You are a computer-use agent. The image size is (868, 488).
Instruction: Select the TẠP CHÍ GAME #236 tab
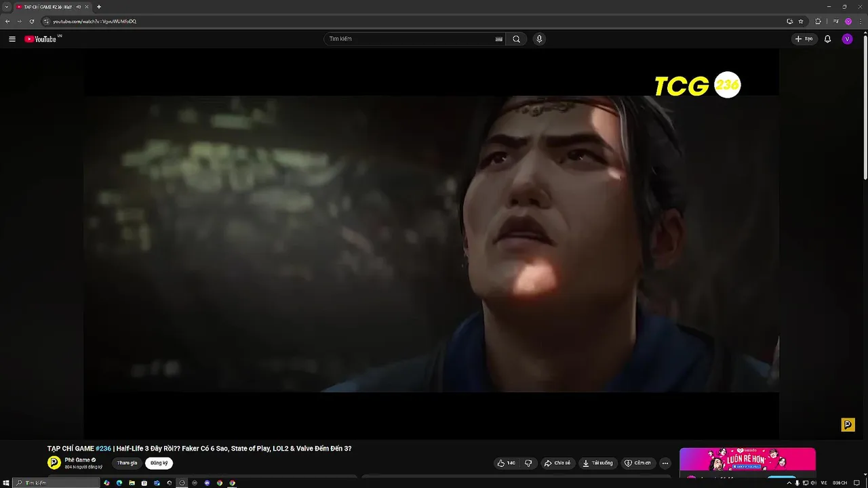click(x=47, y=7)
